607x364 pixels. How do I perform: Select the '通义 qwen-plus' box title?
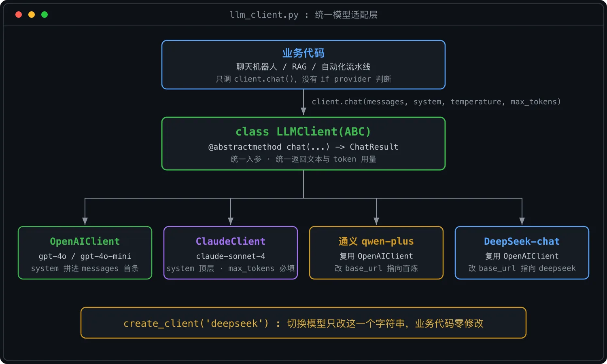(x=376, y=241)
